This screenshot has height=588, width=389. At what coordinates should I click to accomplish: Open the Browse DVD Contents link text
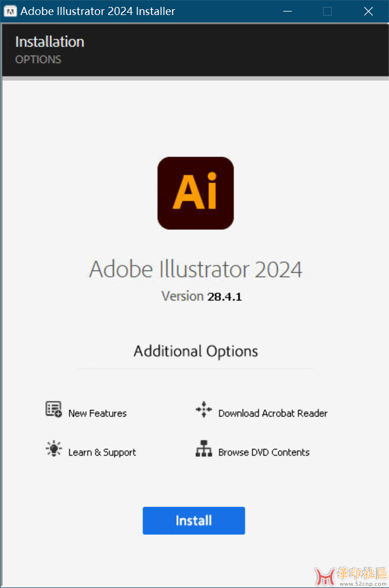tap(264, 452)
